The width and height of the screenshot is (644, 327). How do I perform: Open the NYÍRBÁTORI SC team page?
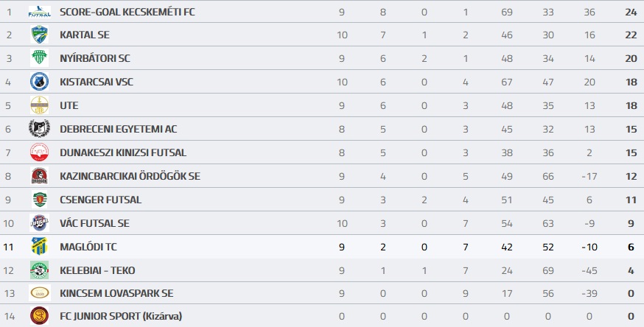[x=94, y=58]
